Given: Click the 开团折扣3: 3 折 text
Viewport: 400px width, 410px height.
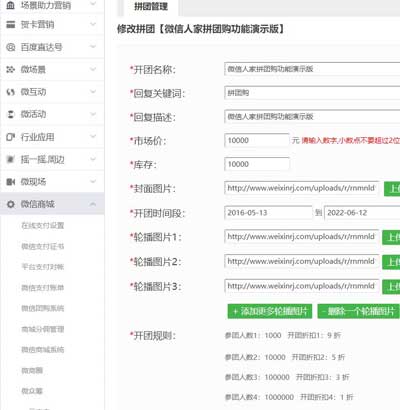Looking at the screenshot, I should 323,377.
